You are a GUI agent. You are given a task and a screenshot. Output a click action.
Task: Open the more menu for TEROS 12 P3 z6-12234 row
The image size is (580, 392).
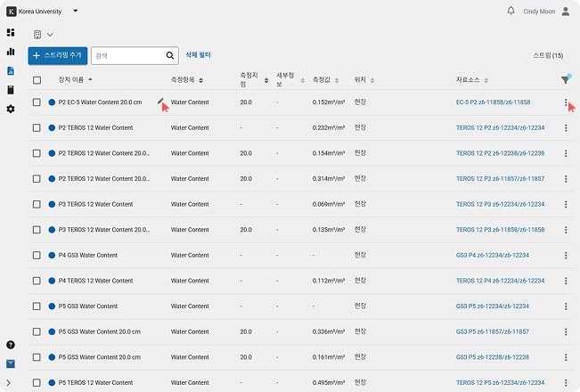tap(566, 204)
